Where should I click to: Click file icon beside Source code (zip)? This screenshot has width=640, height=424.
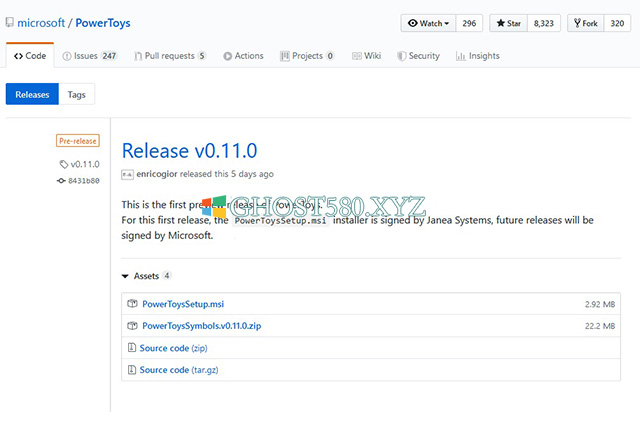pyautogui.click(x=132, y=347)
